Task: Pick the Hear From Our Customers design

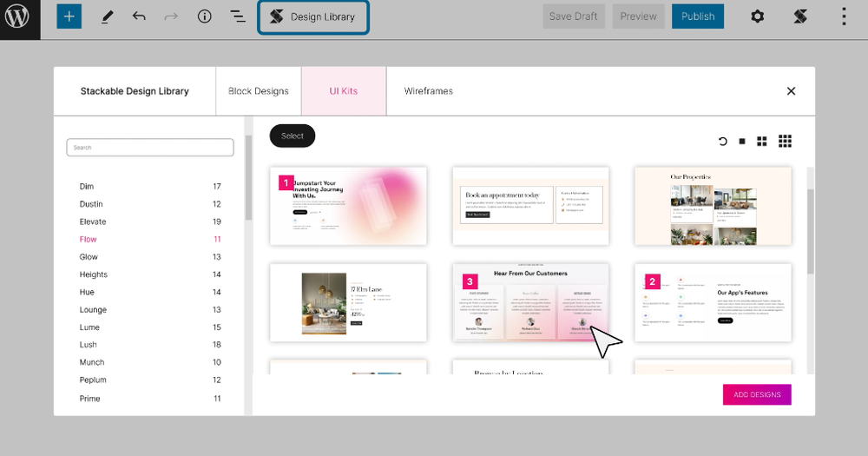Action: tap(530, 302)
